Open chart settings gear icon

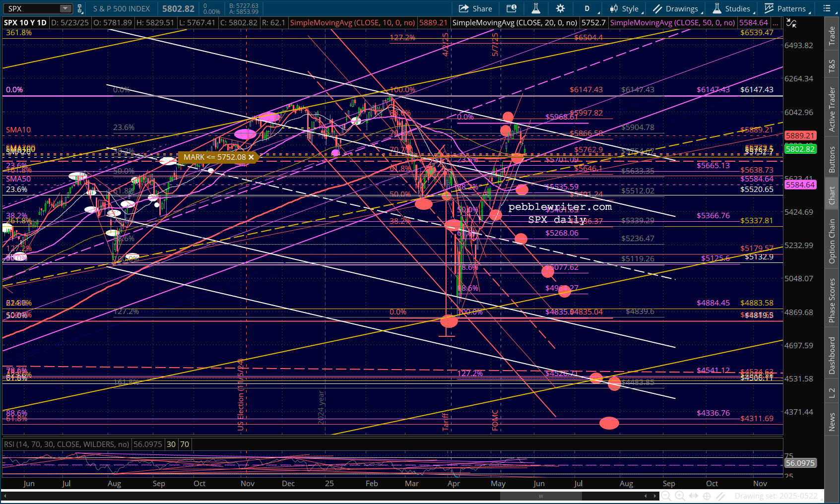(560, 8)
